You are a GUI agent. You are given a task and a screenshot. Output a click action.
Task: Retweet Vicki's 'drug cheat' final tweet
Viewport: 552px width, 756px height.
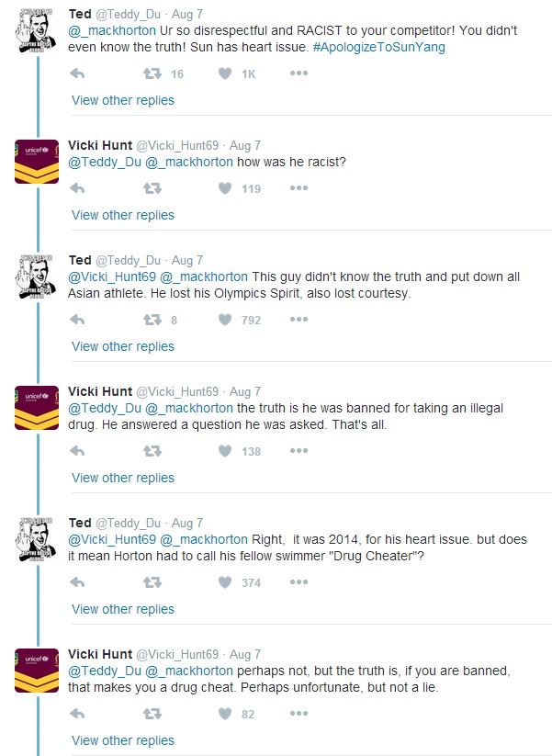click(x=152, y=714)
